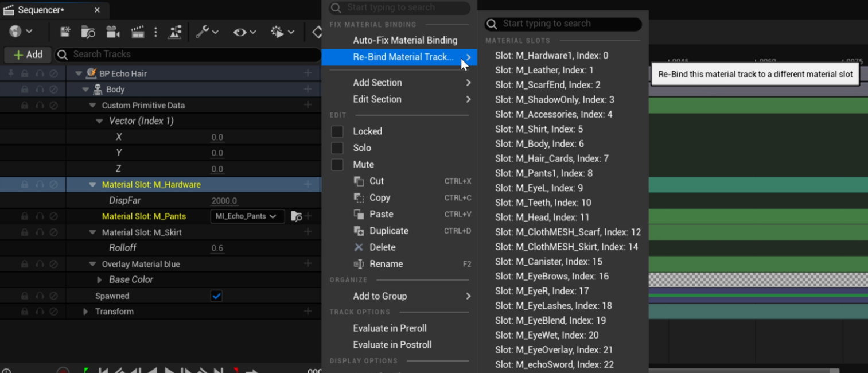Choose Auto-Fix Material Binding menu entry
The width and height of the screenshot is (868, 373).
(405, 40)
